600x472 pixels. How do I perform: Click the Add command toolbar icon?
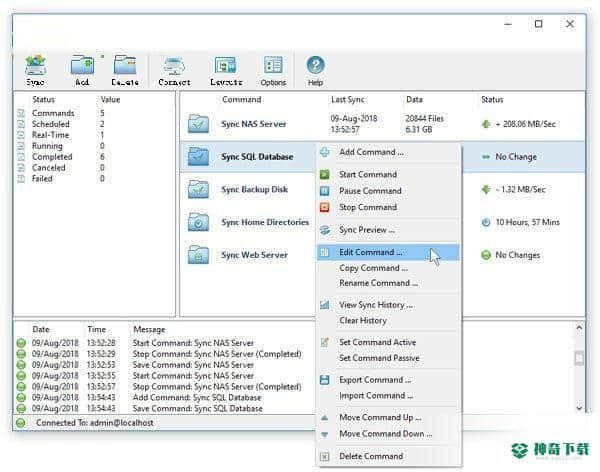pyautogui.click(x=82, y=65)
